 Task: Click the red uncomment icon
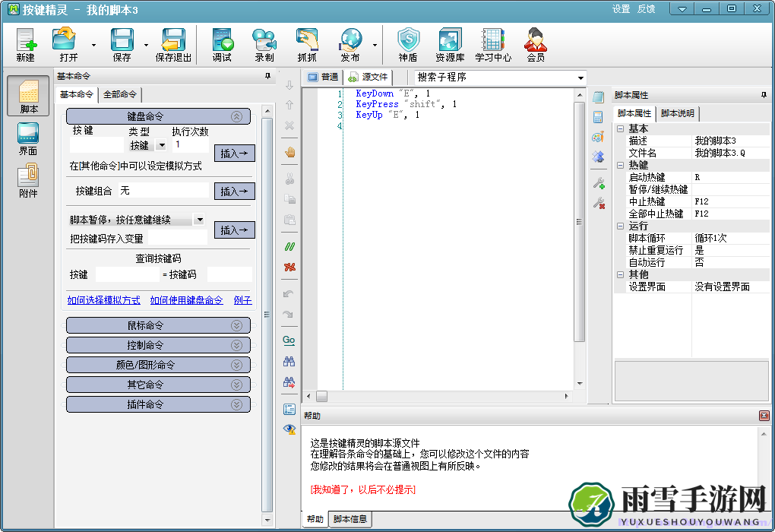[289, 267]
